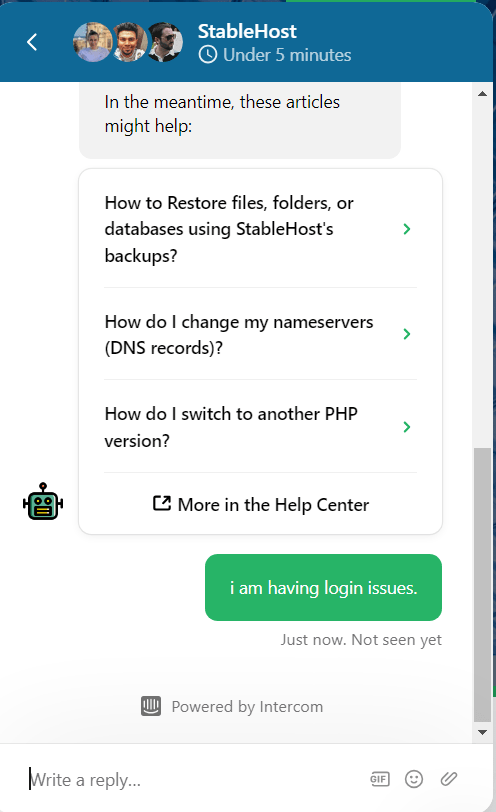This screenshot has height=812, width=496.
Task: Focus the Write a reply field
Action: pyautogui.click(x=192, y=779)
